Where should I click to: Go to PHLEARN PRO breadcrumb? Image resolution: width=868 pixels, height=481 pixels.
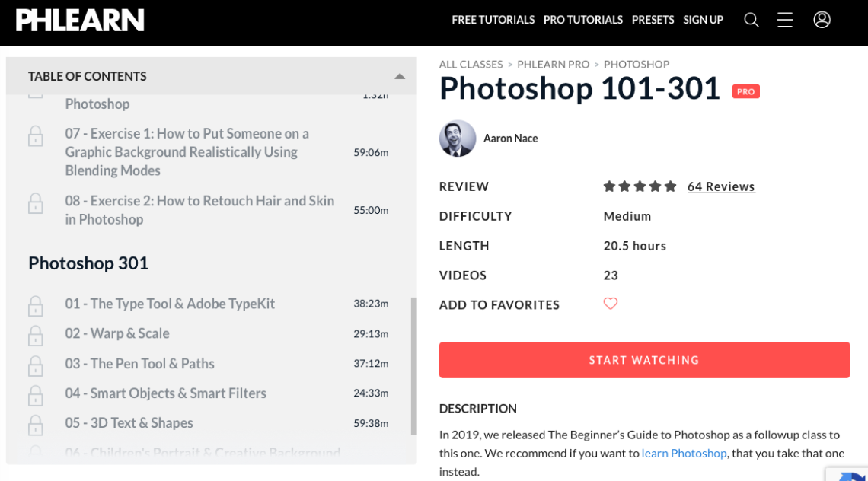pos(553,64)
